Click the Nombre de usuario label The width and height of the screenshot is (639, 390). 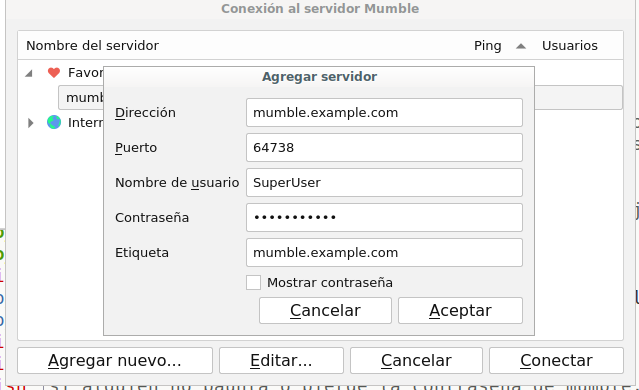point(177,183)
